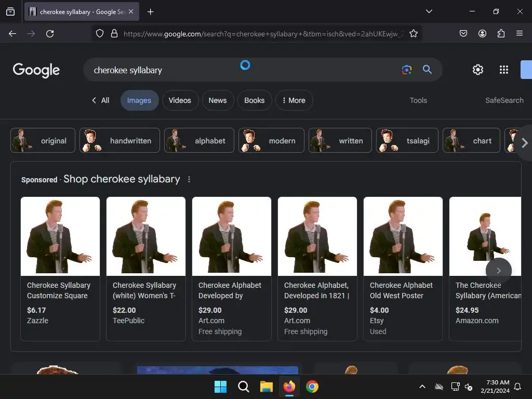Launch File Explorer from taskbar
This screenshot has height=399, width=532.
tap(267, 387)
